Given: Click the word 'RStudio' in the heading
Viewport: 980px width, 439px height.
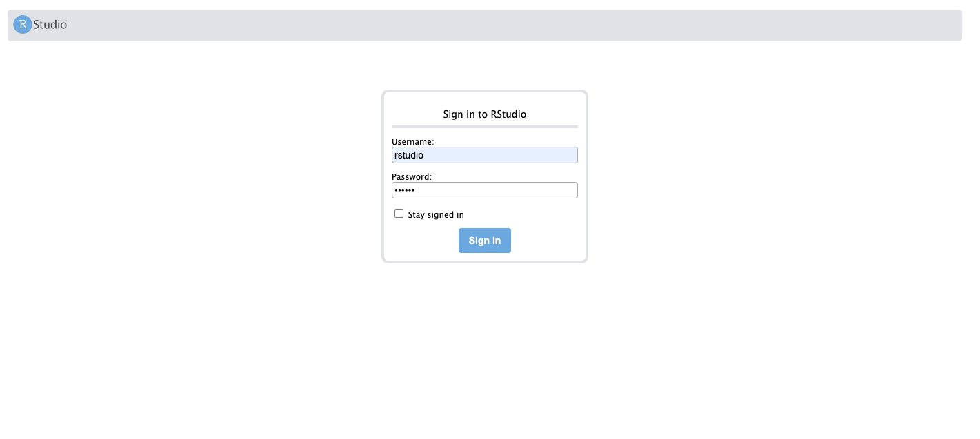Looking at the screenshot, I should (x=508, y=114).
